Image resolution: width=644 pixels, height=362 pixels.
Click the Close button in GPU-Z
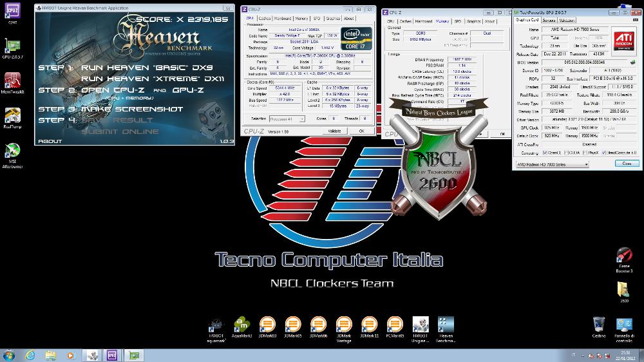click(627, 164)
